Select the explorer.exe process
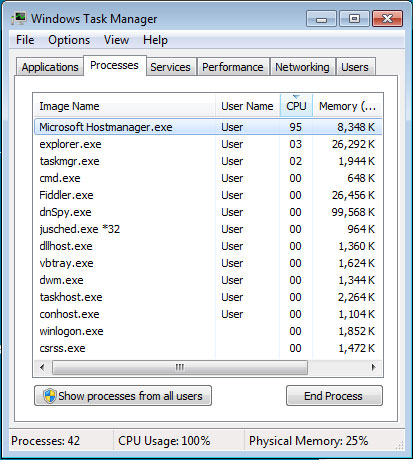 208,144
